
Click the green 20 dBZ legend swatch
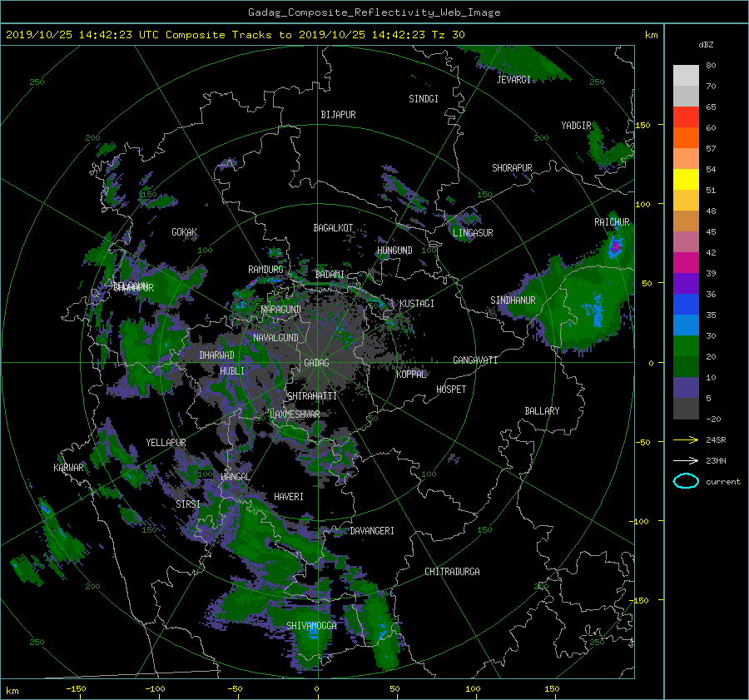pos(686,345)
